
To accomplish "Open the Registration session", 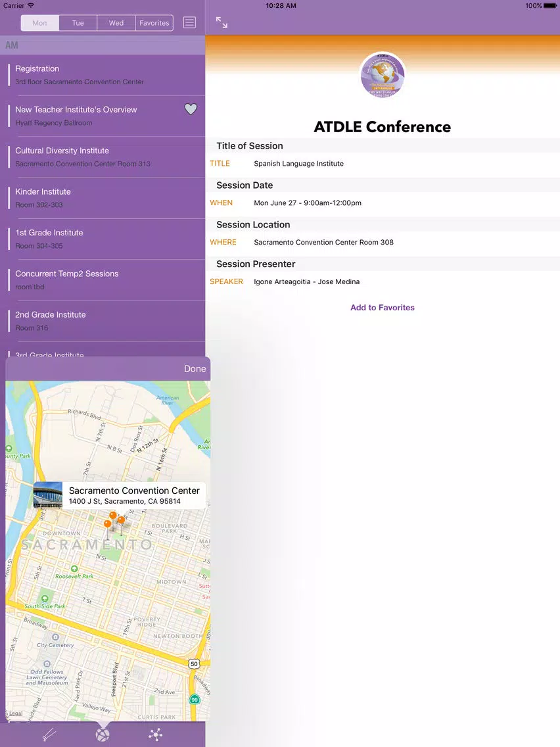I will point(103,75).
